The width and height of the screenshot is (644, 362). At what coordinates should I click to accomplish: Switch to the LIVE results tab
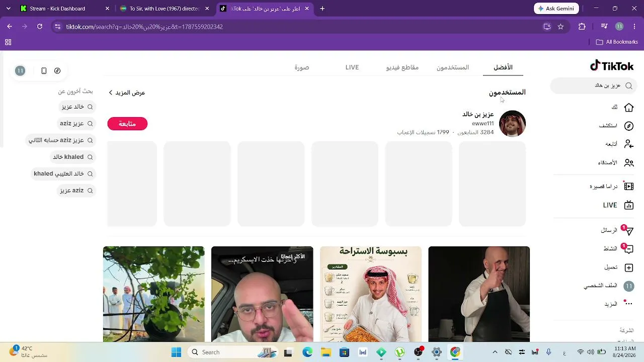(x=352, y=67)
